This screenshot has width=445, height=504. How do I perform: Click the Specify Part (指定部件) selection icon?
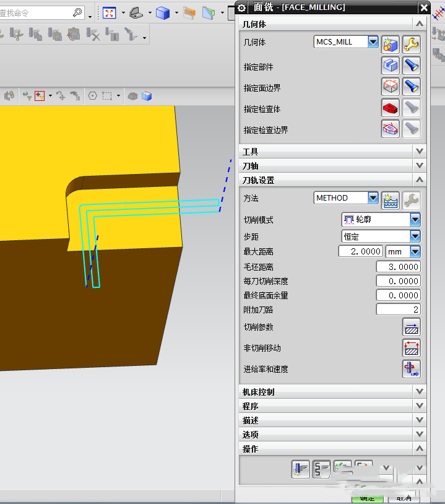(x=390, y=66)
